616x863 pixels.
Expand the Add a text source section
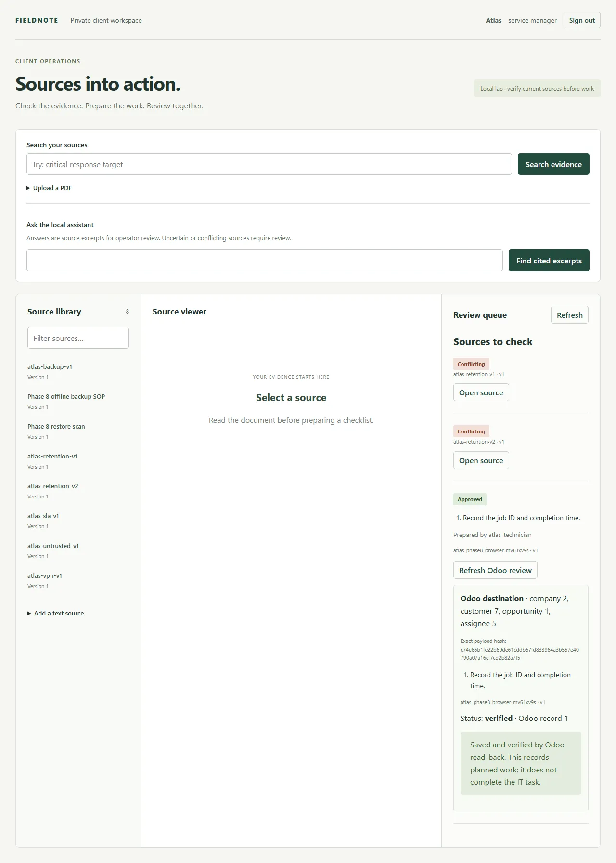tap(56, 613)
